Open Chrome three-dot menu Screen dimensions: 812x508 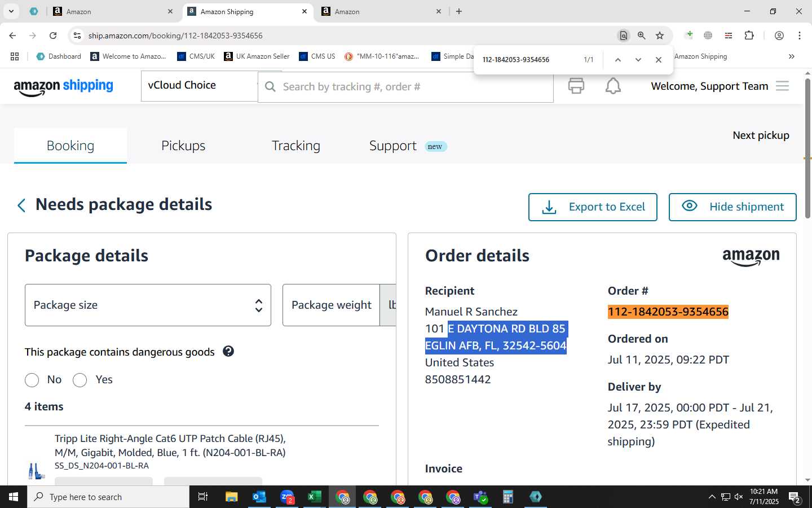coord(800,36)
